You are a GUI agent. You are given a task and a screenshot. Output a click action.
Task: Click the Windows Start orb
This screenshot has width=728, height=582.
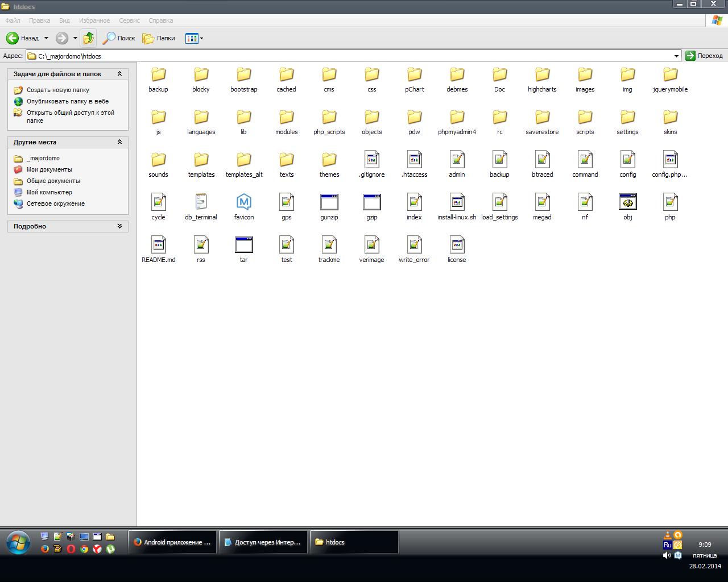coord(18,542)
